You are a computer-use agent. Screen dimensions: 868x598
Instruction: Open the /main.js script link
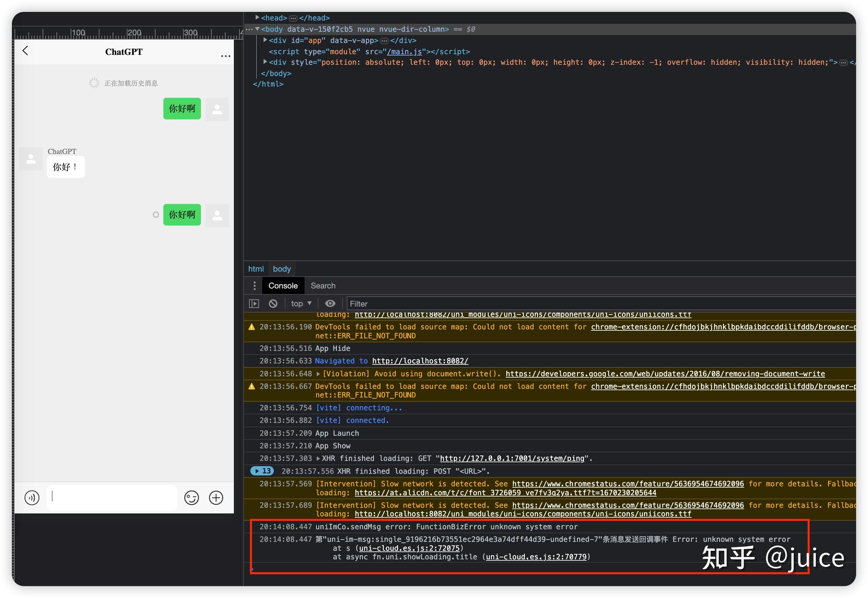pyautogui.click(x=404, y=52)
